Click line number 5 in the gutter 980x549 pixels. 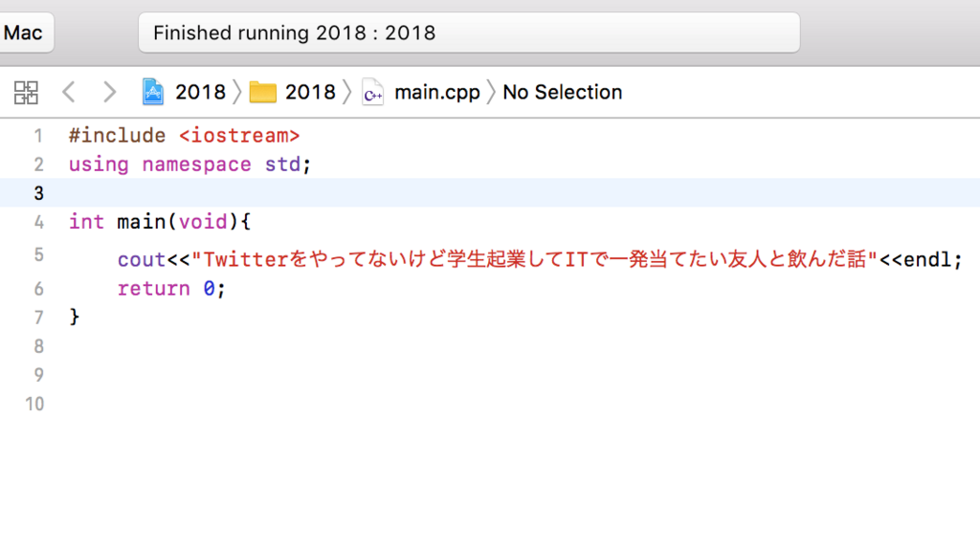coord(38,254)
